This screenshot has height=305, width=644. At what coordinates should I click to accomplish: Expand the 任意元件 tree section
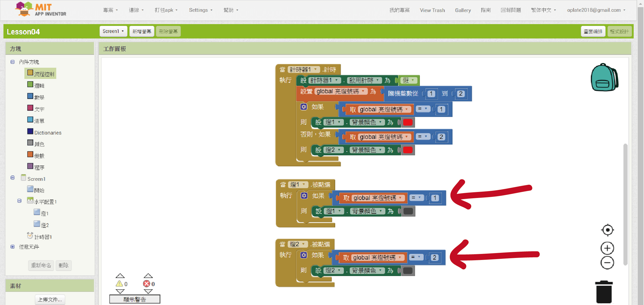[x=13, y=247]
